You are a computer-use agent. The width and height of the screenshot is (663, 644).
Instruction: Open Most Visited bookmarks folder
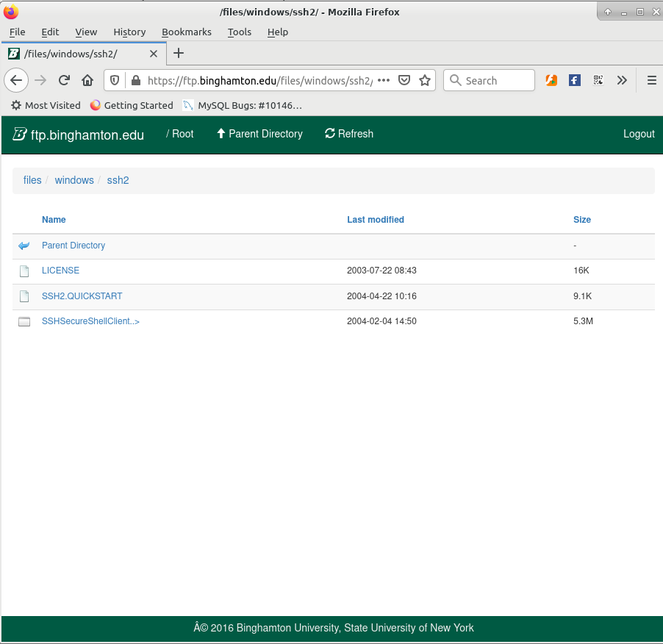[x=46, y=105]
